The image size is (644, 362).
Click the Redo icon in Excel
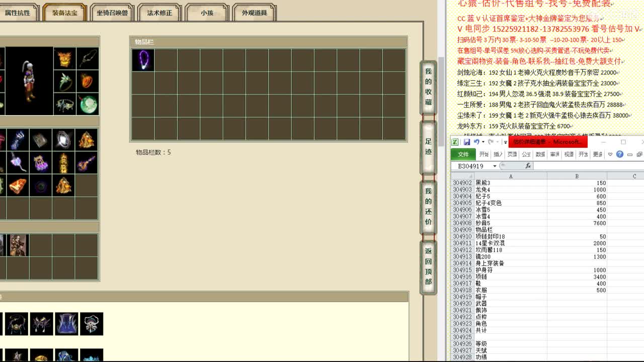click(492, 142)
